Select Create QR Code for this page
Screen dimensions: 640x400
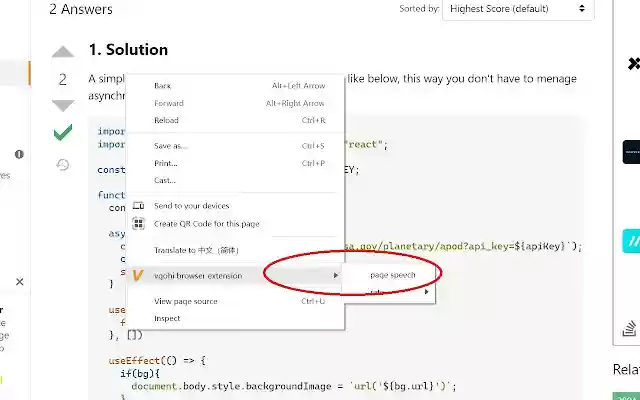[235, 224]
